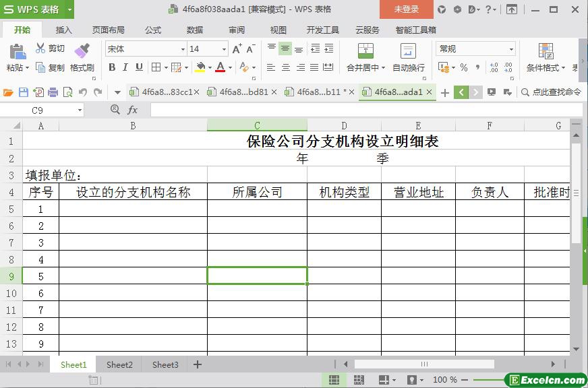
Task: Click the Save floppy disk icon
Action: coord(23,92)
